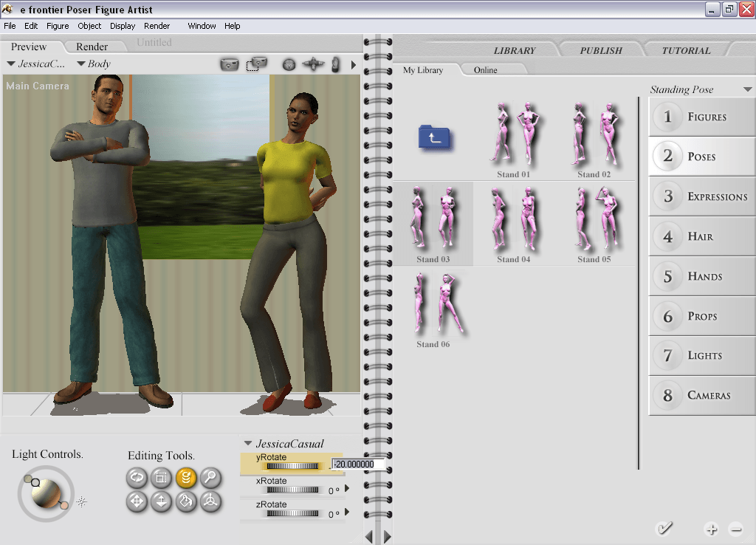Image resolution: width=756 pixels, height=545 pixels.
Task: Select the four-arrow Translate/Pull tool
Action: [137, 502]
